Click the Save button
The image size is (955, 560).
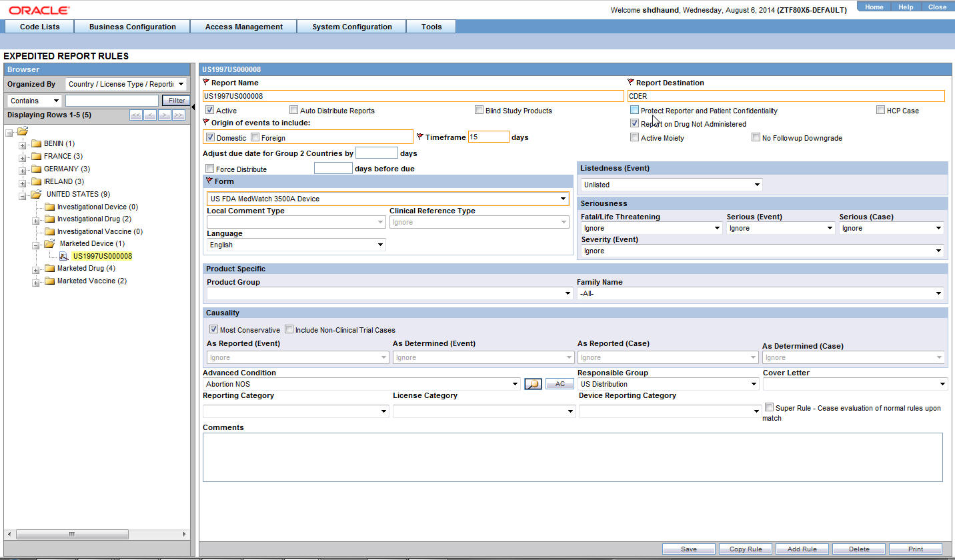[x=689, y=549]
